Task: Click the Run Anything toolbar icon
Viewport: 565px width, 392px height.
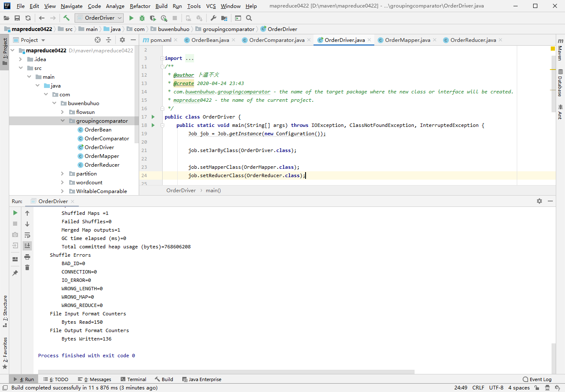Action: pos(238,18)
